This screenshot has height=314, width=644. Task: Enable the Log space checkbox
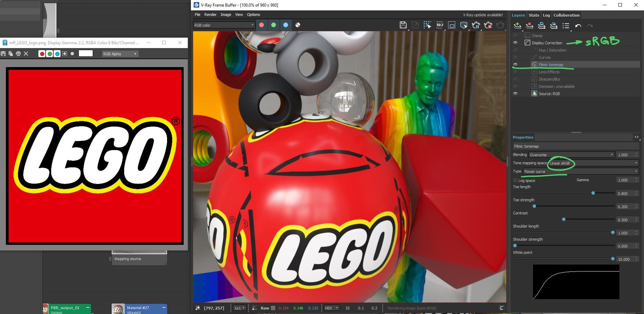pos(515,181)
